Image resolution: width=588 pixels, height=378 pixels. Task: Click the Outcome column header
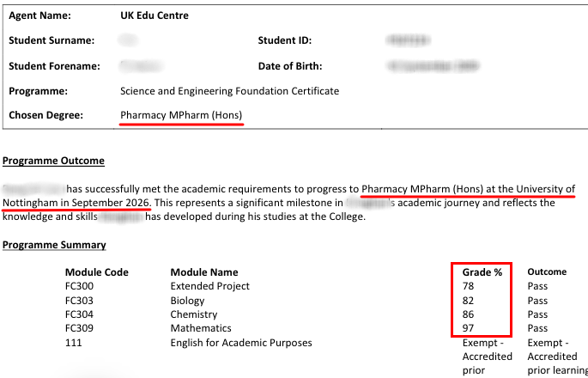coord(547,272)
